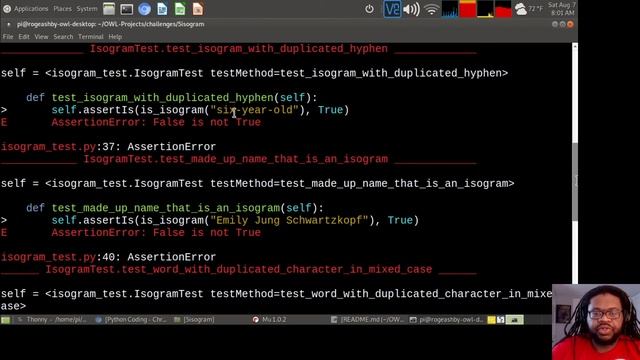
Task: Launch the Calc spreadsheet app icon
Action: pos(180,9)
